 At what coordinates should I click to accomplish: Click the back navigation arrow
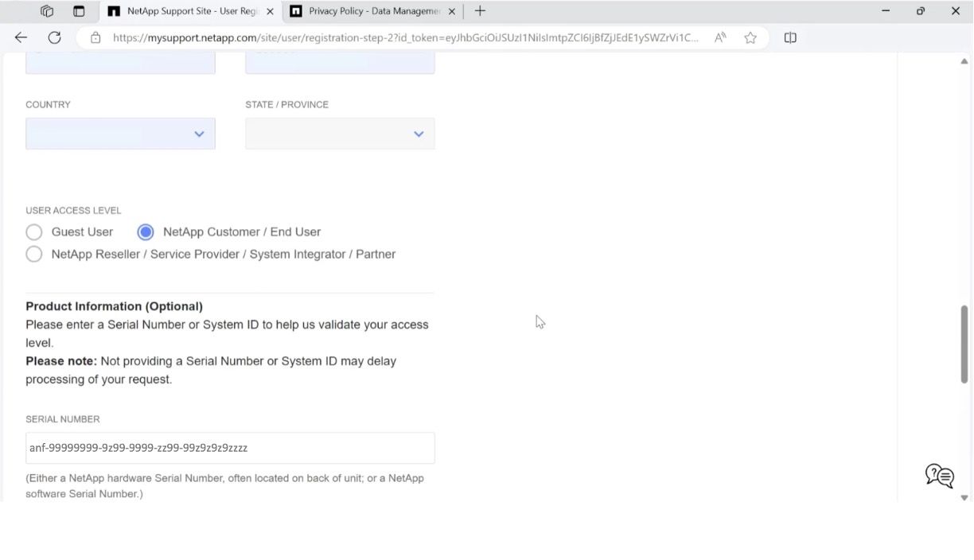(x=21, y=37)
